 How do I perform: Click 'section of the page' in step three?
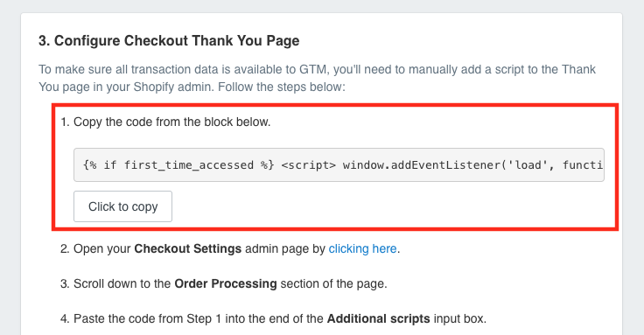click(x=332, y=283)
